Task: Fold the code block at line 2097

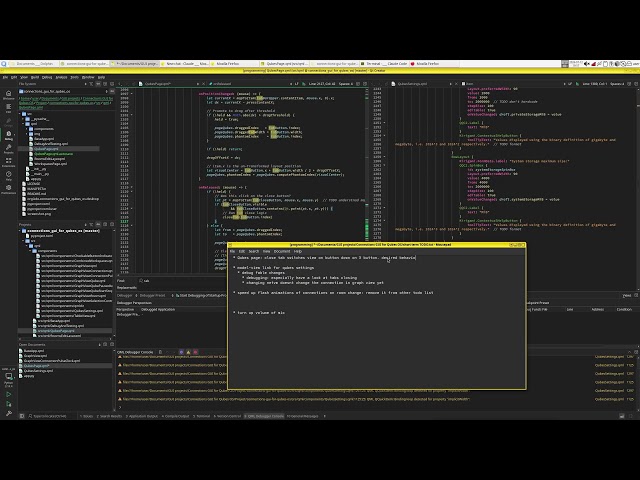Action: [131, 93]
